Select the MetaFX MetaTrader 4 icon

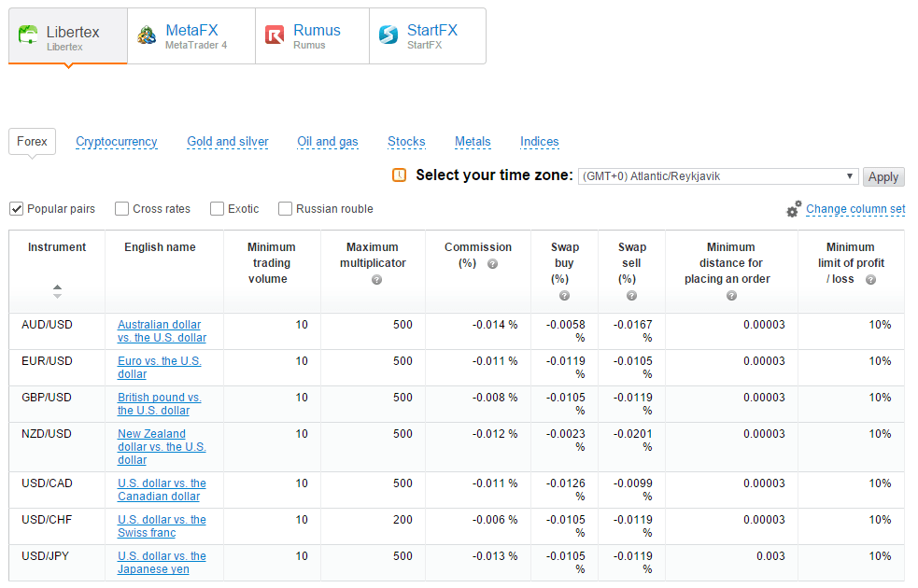pyautogui.click(x=146, y=34)
